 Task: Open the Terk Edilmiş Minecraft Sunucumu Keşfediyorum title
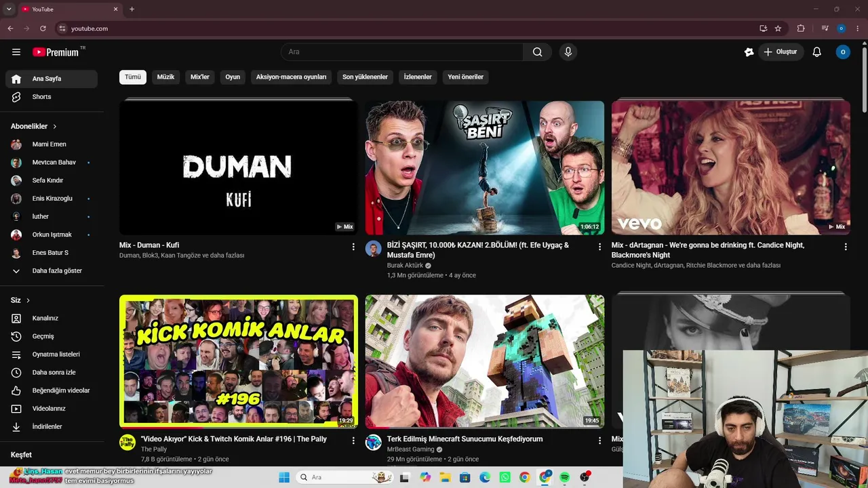pyautogui.click(x=465, y=439)
